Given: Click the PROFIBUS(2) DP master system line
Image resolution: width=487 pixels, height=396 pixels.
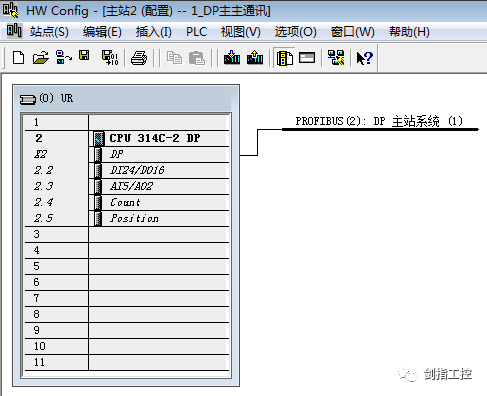Looking at the screenshot, I should click(x=380, y=129).
